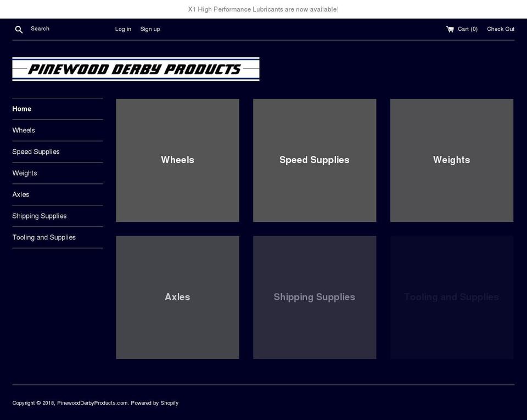Select Tooling and Supplies in sidebar
The width and height of the screenshot is (527, 420).
tap(44, 238)
